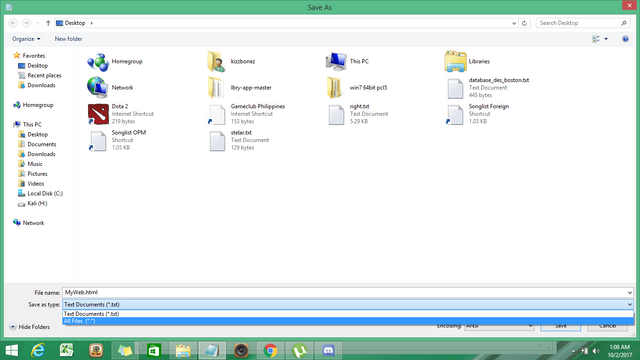Open Organize dropdown menu
The height and width of the screenshot is (360, 640).
[26, 39]
